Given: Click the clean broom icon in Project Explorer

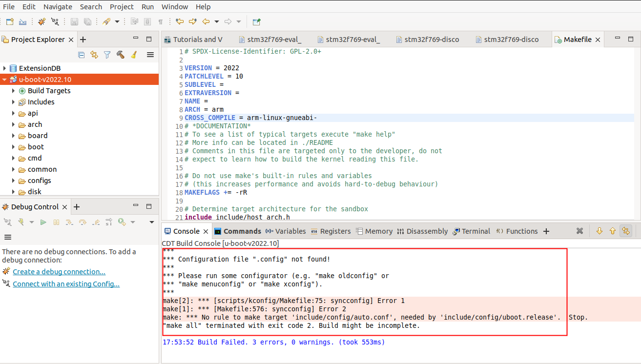Looking at the screenshot, I should (133, 55).
